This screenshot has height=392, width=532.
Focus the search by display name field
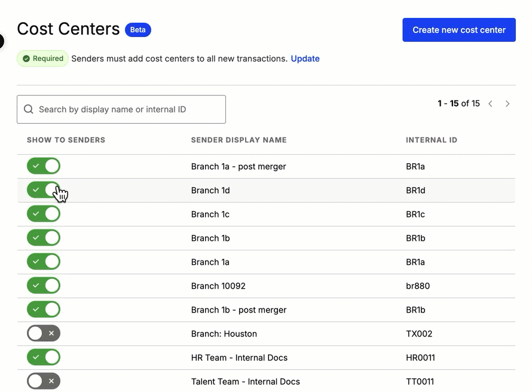(x=121, y=109)
